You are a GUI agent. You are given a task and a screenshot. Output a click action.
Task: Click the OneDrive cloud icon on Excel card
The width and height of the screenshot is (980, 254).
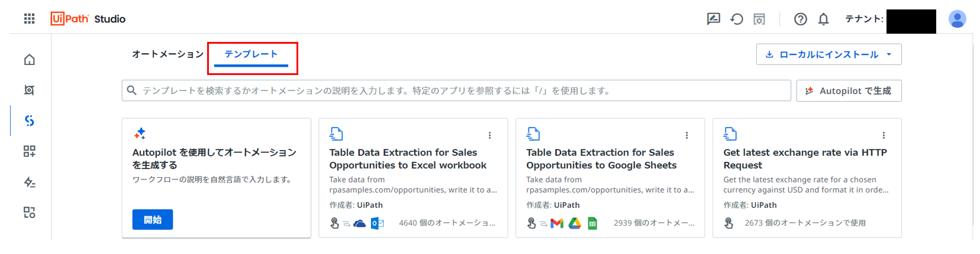click(x=359, y=223)
